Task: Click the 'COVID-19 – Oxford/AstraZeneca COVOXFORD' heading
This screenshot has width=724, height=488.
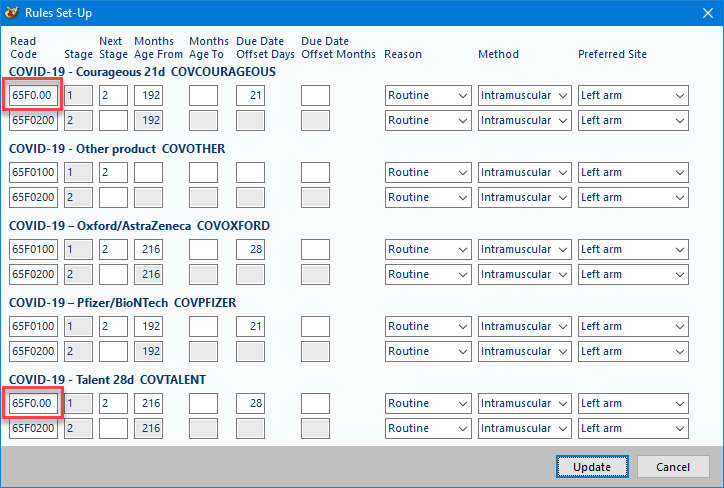Action: click(x=139, y=226)
